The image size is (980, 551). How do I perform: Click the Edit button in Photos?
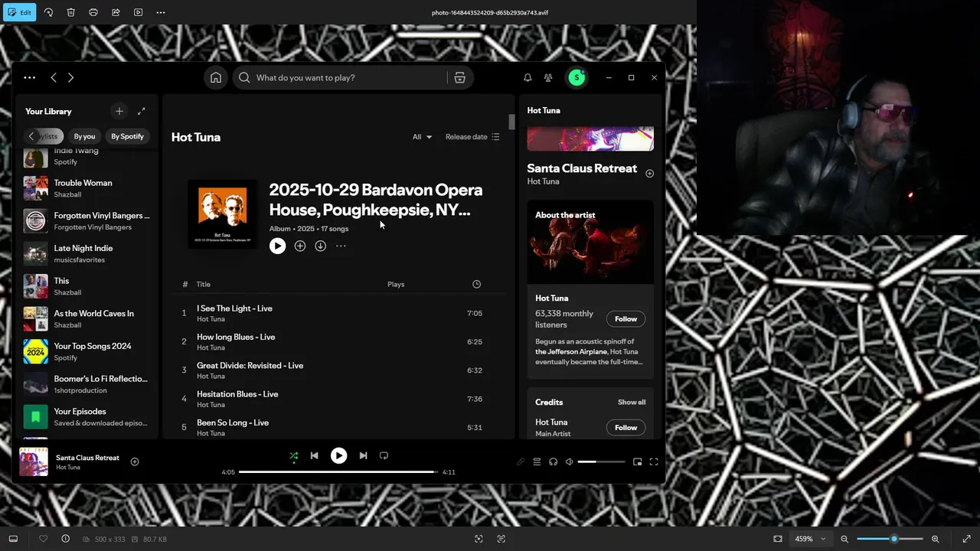click(x=20, y=12)
